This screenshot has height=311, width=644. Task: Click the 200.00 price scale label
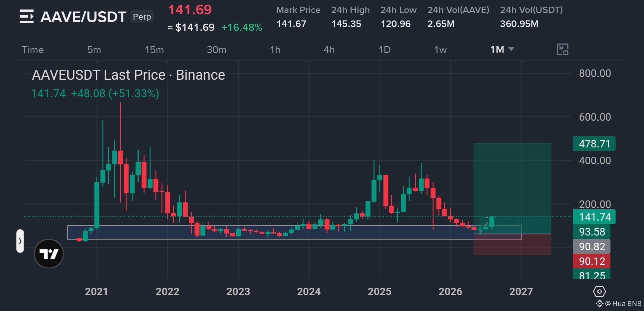(595, 204)
